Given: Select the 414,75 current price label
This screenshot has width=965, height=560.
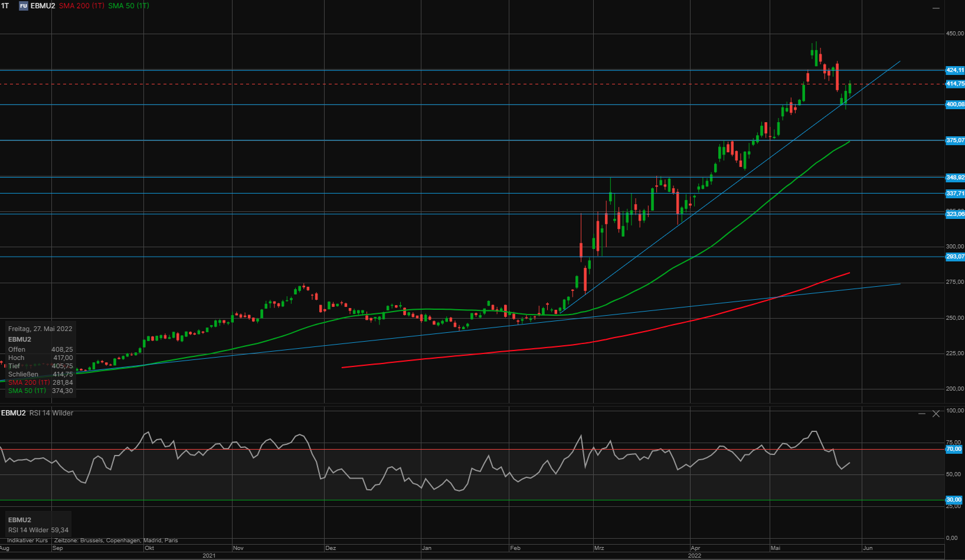Looking at the screenshot, I should point(954,84).
